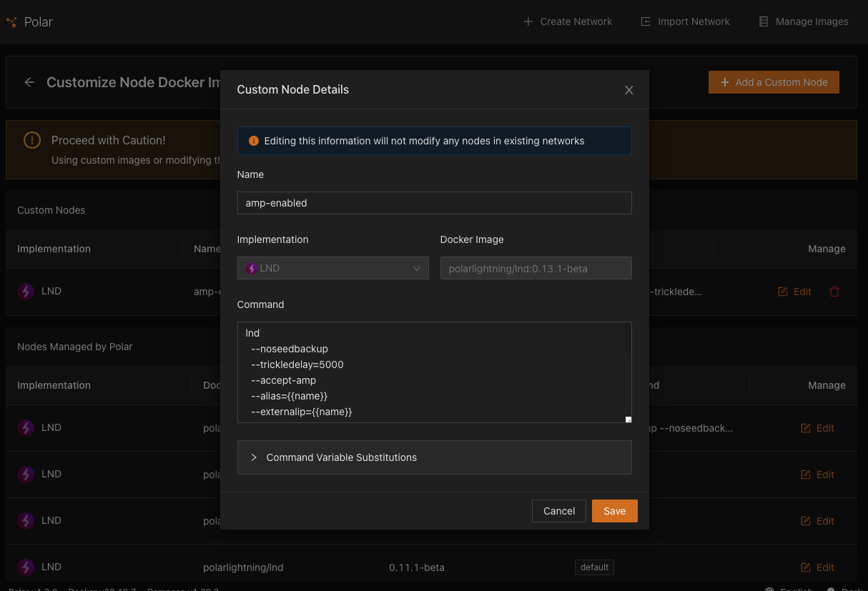Cancel the Custom Node Details dialog
The width and height of the screenshot is (868, 591).
559,511
